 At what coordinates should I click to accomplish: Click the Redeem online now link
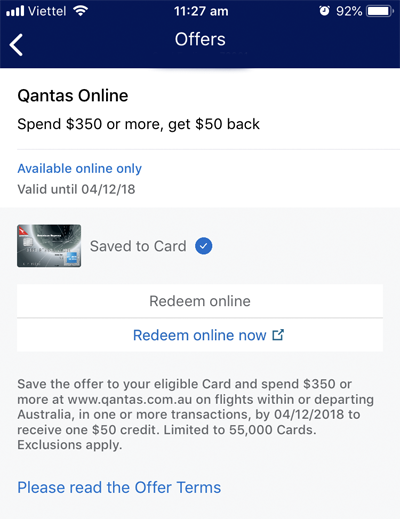pos(208,335)
